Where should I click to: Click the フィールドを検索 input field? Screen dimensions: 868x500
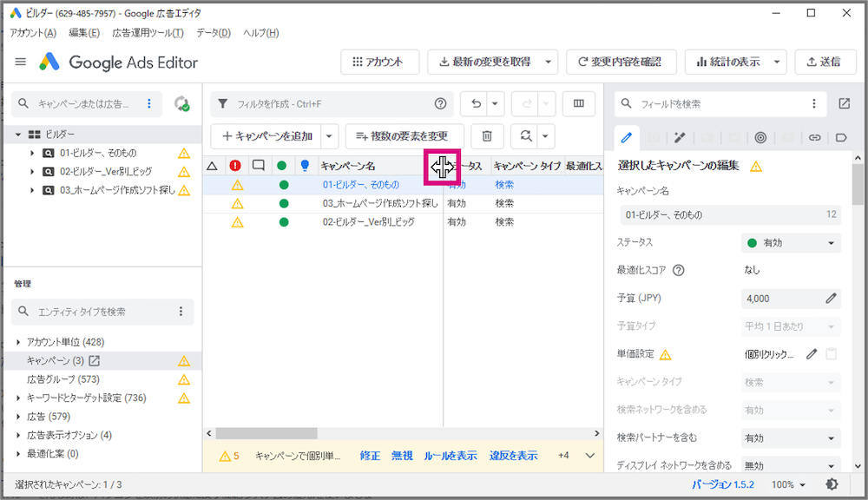coord(720,103)
